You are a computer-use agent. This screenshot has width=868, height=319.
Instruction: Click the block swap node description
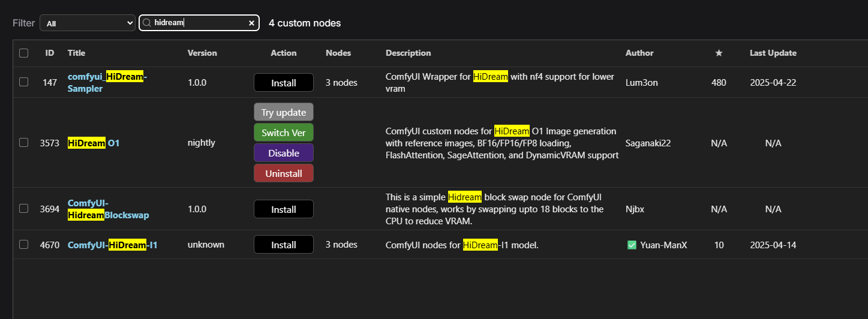(x=495, y=209)
